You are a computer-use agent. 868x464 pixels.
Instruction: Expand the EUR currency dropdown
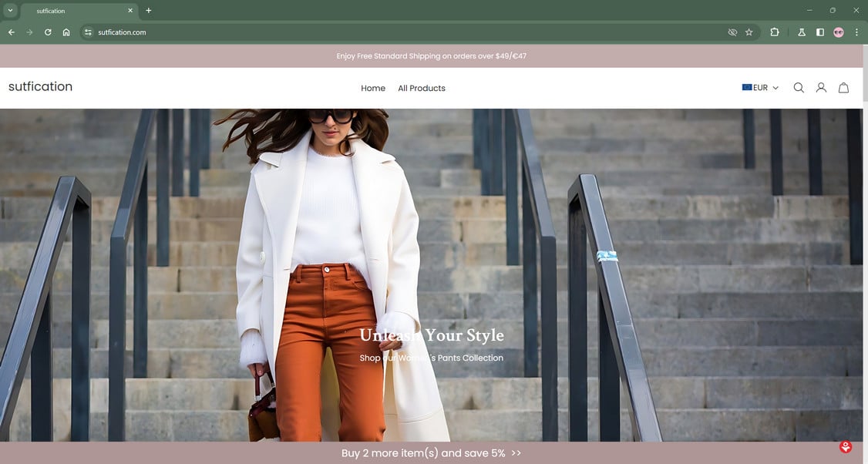[x=760, y=88]
